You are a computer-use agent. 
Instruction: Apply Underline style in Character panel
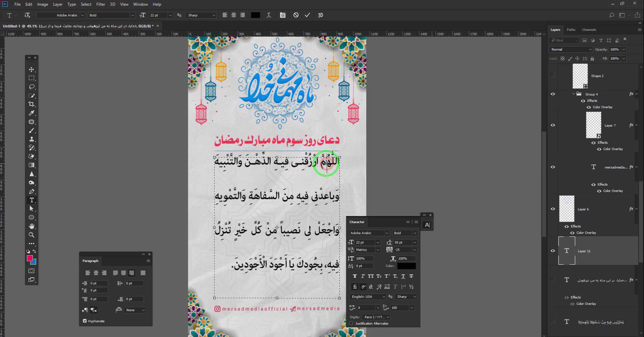403,276
